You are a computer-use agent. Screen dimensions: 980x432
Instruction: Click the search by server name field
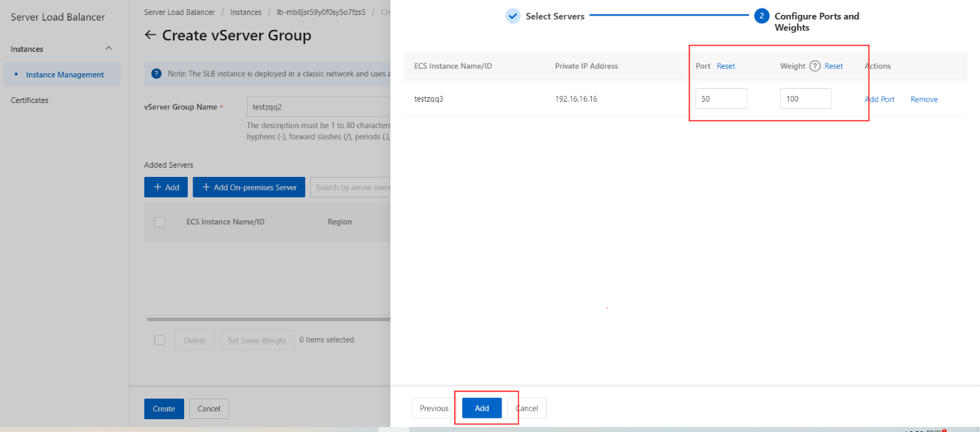click(x=351, y=187)
